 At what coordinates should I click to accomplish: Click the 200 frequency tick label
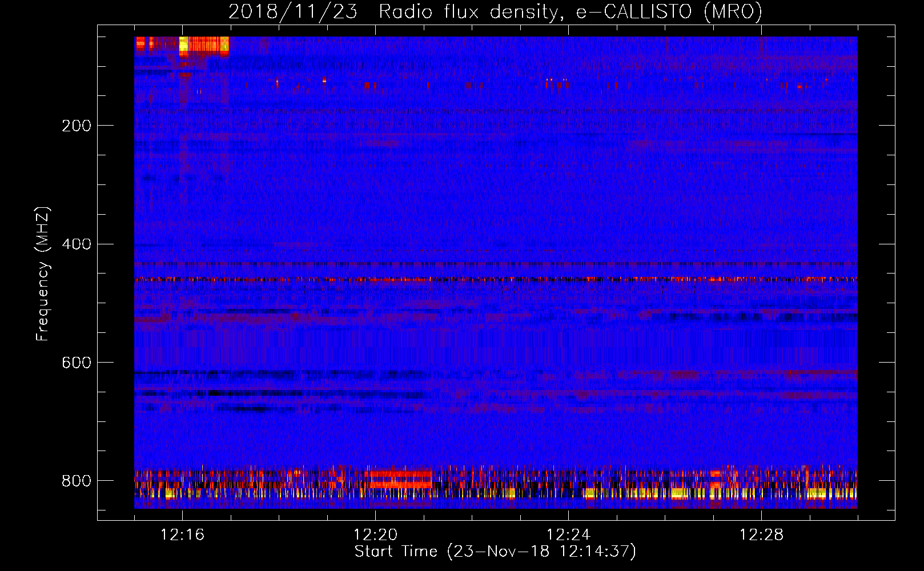tap(77, 126)
